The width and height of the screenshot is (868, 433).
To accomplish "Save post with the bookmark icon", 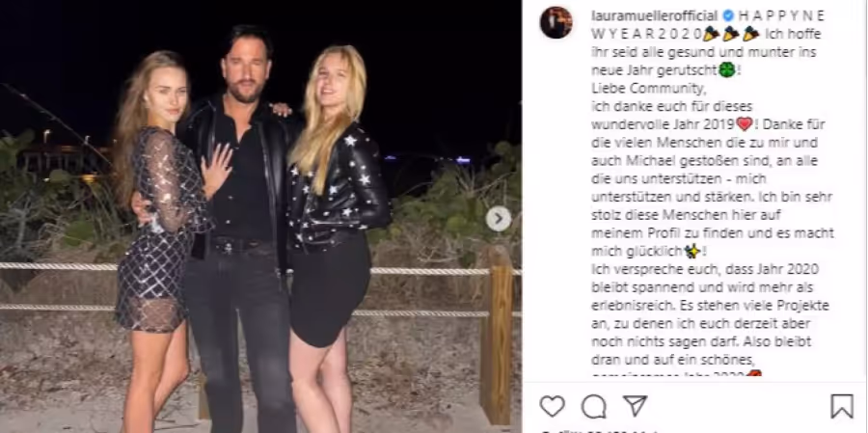I will [x=842, y=406].
